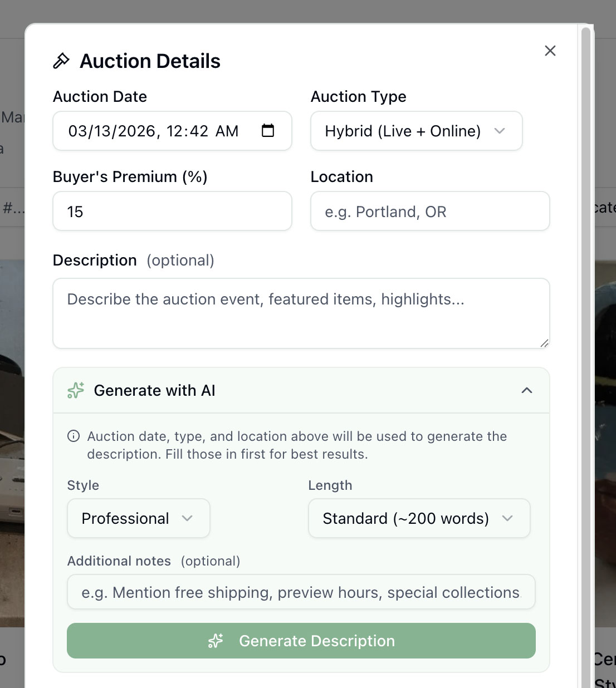Click into the Location input field
The width and height of the screenshot is (616, 688).
click(x=429, y=211)
